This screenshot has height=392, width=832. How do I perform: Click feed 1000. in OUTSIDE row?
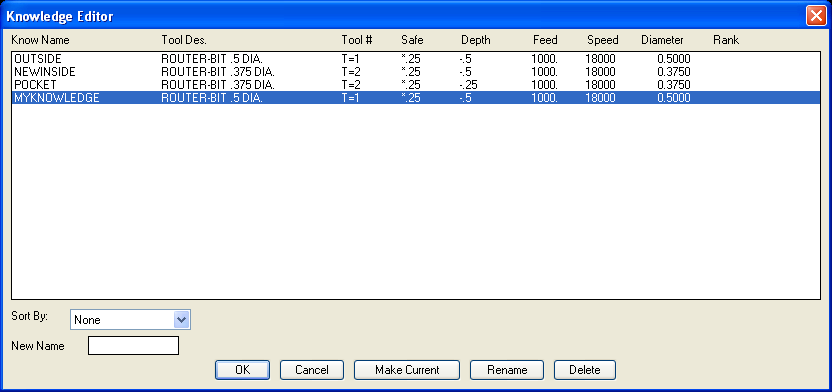(x=544, y=59)
